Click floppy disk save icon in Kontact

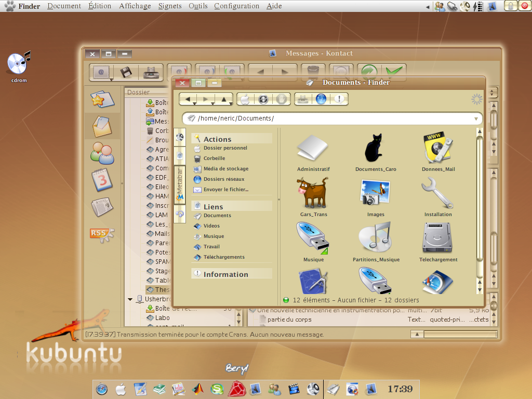(x=126, y=72)
